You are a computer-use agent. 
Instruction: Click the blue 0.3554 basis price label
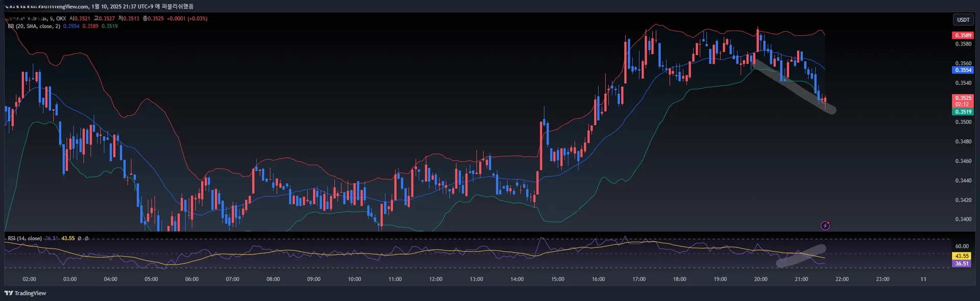963,70
